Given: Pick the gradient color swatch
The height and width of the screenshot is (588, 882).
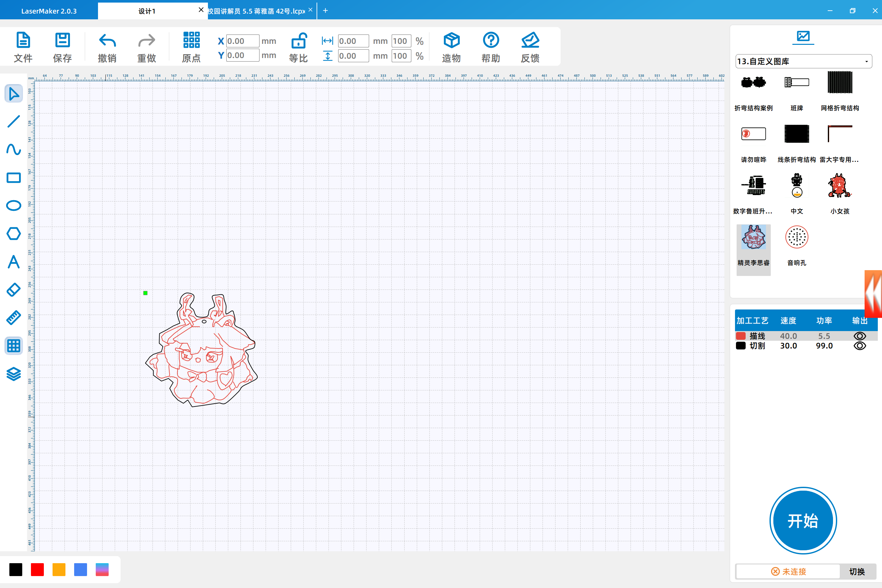Looking at the screenshot, I should tap(102, 570).
